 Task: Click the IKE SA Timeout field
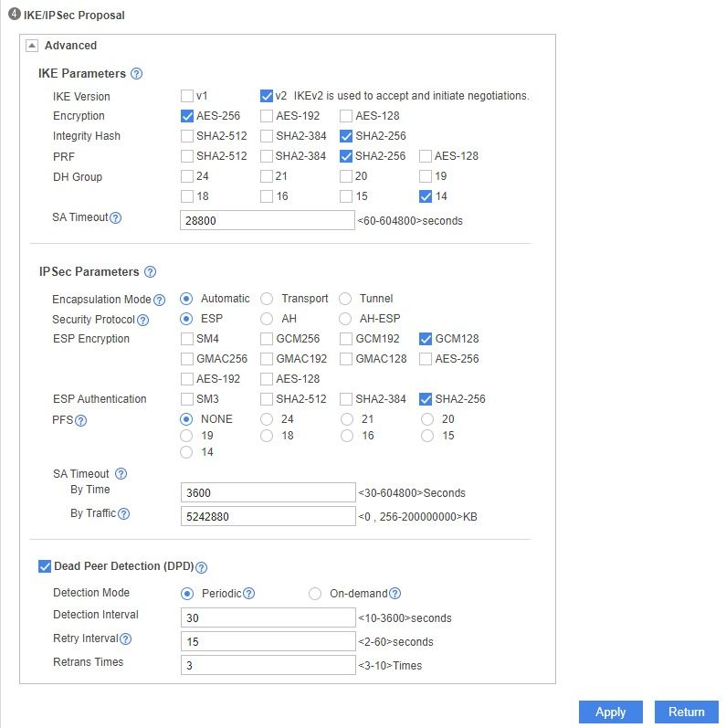[x=267, y=220]
